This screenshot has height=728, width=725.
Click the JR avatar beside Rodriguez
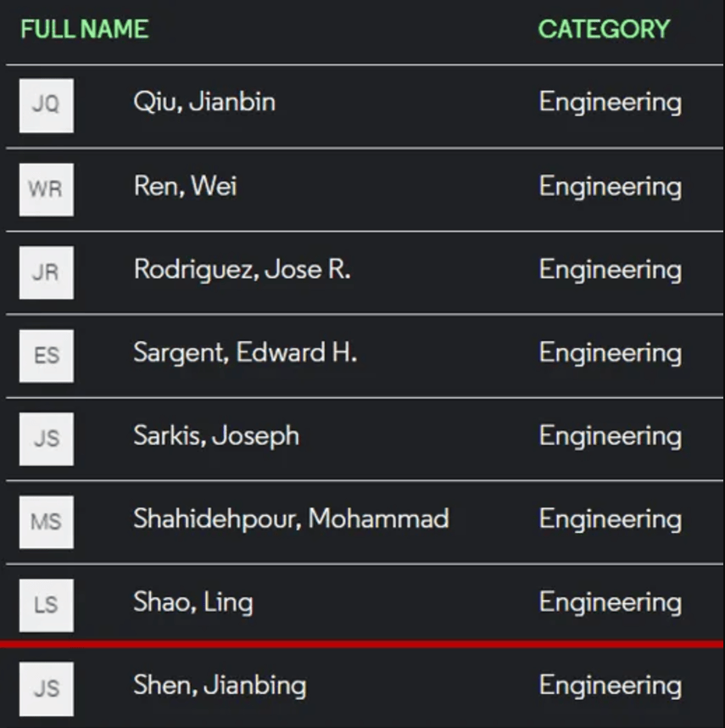(x=46, y=272)
